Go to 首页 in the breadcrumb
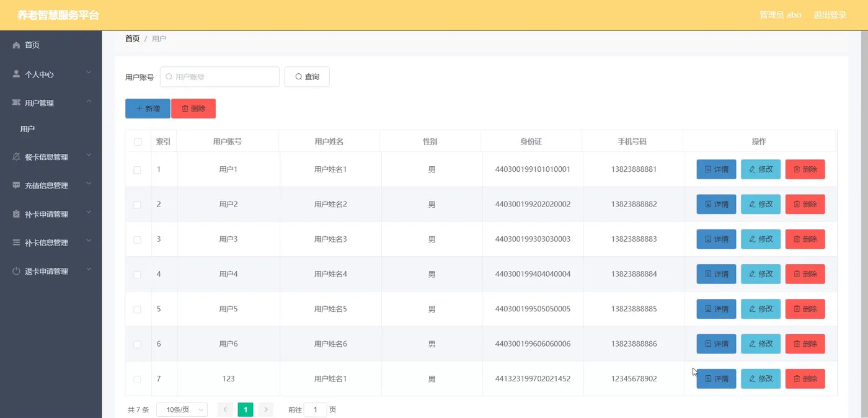Viewport: 868px width, 418px height. tap(132, 38)
